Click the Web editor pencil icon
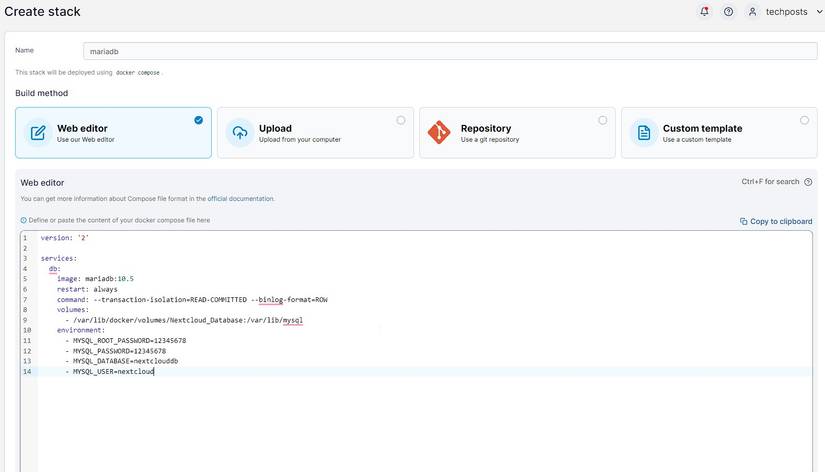 (37, 133)
